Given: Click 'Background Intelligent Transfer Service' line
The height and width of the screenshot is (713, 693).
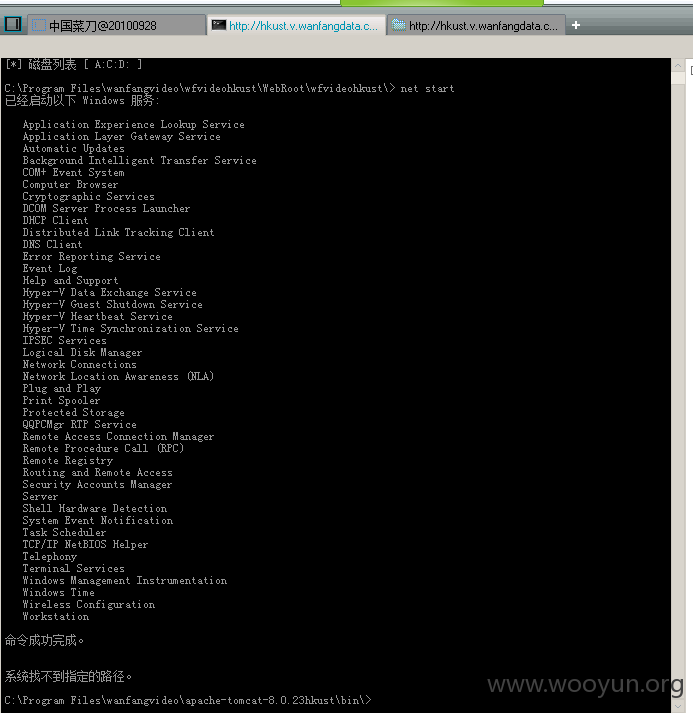Looking at the screenshot, I should coord(140,161).
